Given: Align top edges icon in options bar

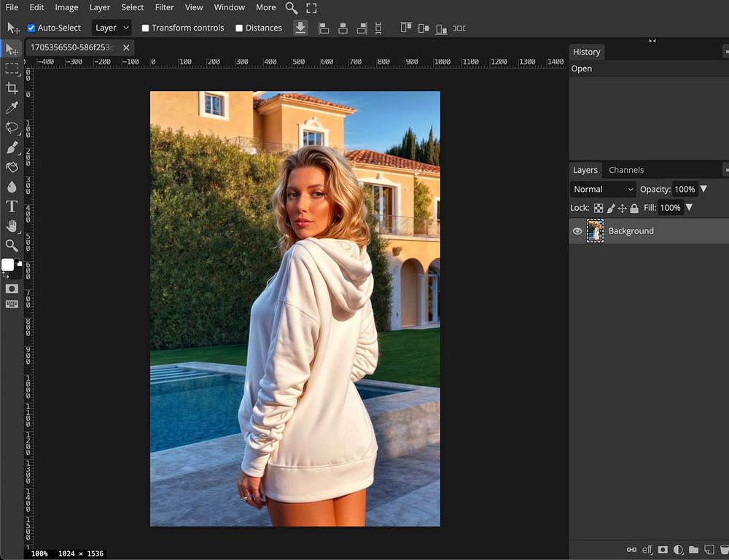Looking at the screenshot, I should (406, 28).
